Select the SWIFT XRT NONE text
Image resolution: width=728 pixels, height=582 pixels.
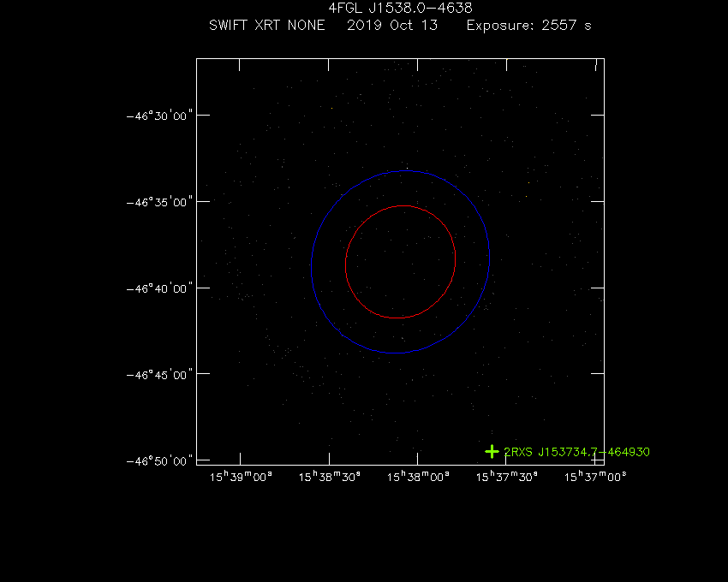267,25
